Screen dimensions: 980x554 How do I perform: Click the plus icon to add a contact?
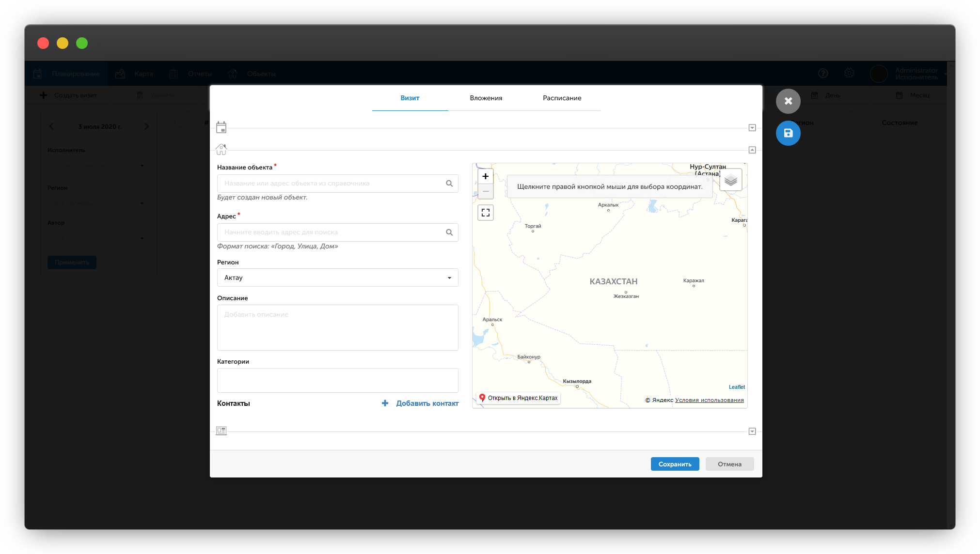385,403
